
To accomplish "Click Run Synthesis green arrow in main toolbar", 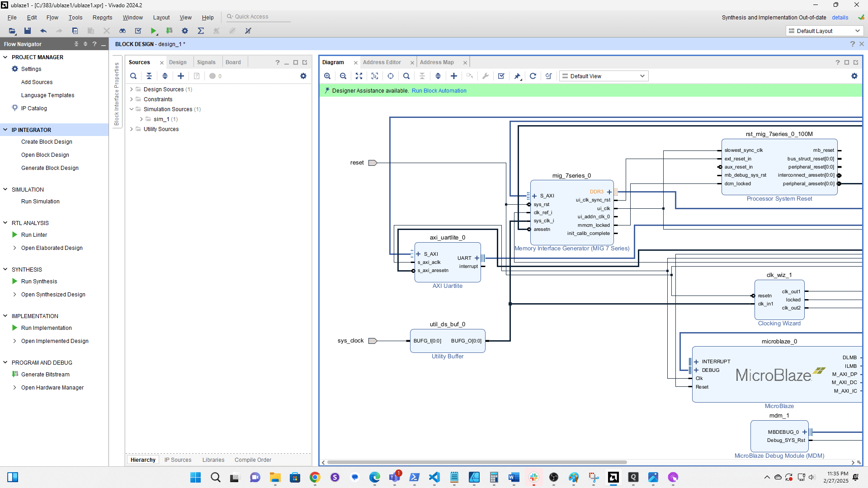I will click(154, 31).
